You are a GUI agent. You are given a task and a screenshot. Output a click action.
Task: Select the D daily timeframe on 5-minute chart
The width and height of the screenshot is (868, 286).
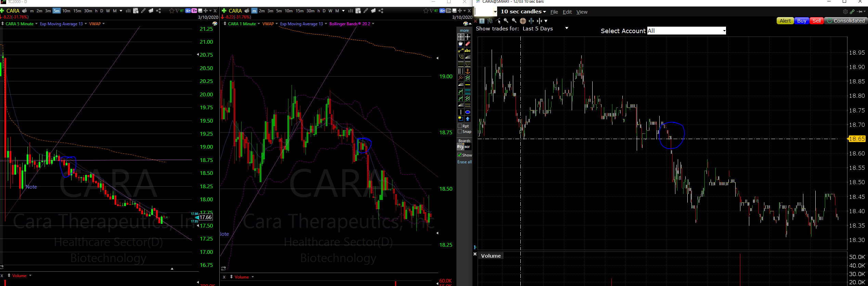[x=102, y=11]
